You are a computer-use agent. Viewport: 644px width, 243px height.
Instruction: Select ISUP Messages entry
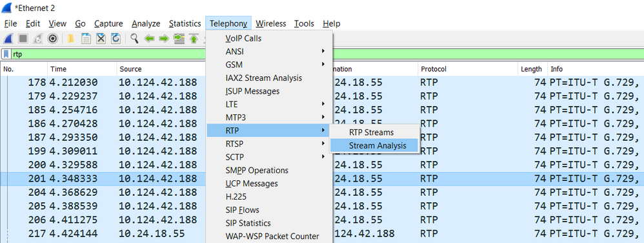pos(269,91)
